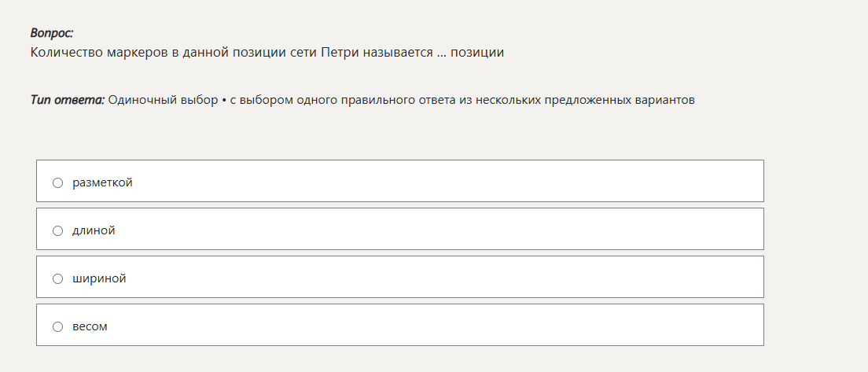
Task: Tap the answer label text "весом"
Action: (90, 326)
